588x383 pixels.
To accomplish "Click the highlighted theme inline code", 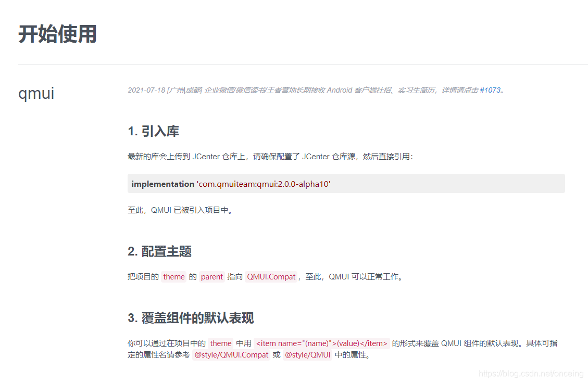I will [x=174, y=277].
